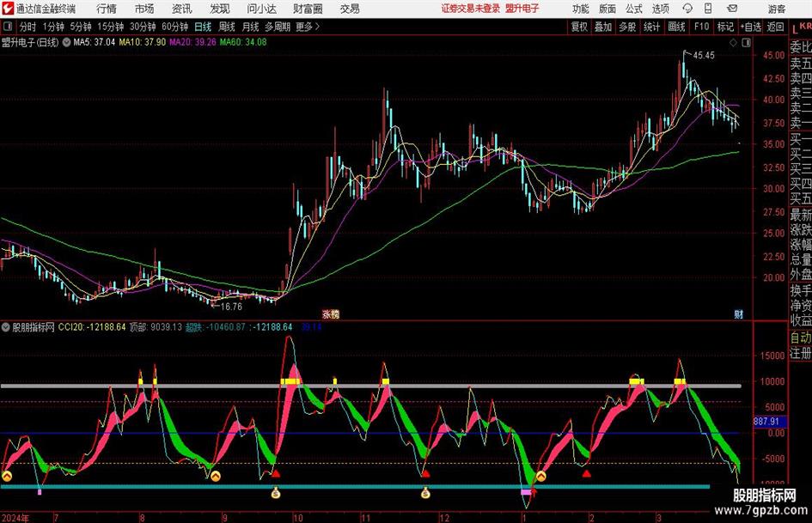Toggle the left panel icon beside 分时
812x523 pixels.
(8, 27)
